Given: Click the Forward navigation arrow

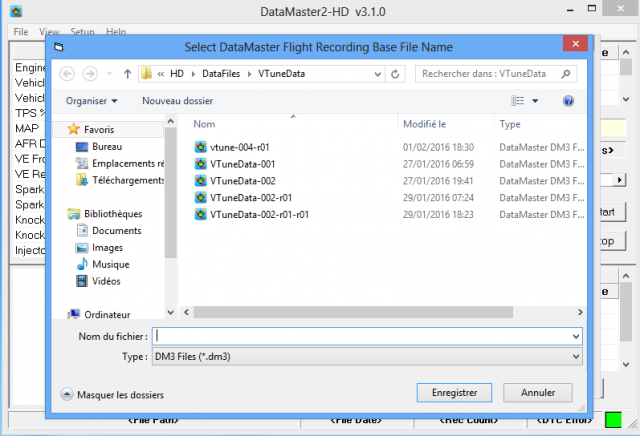Looking at the screenshot, I should click(90, 74).
